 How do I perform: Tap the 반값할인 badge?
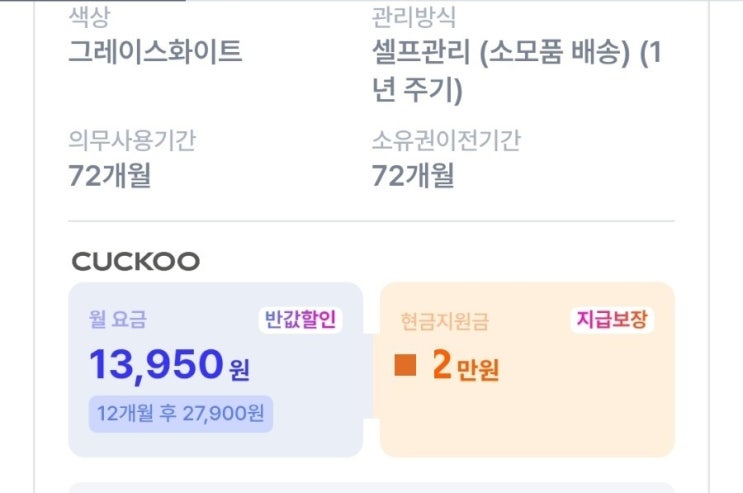[300, 320]
